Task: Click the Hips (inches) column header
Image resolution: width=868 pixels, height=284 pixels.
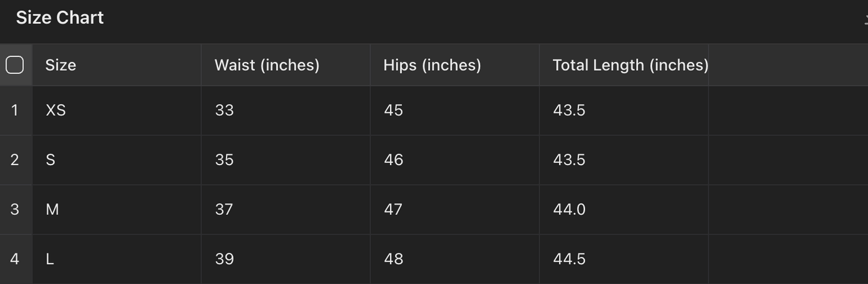Action: (432, 65)
